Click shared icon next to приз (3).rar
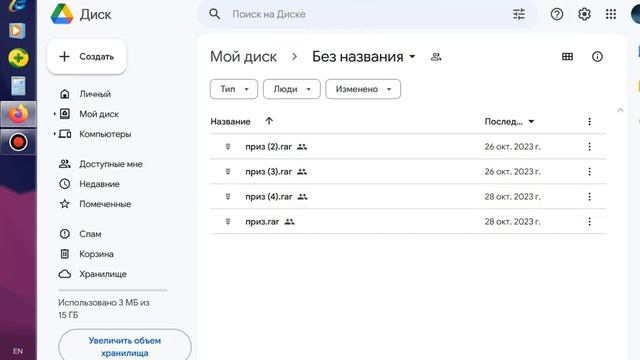640x360 pixels. 302,172
